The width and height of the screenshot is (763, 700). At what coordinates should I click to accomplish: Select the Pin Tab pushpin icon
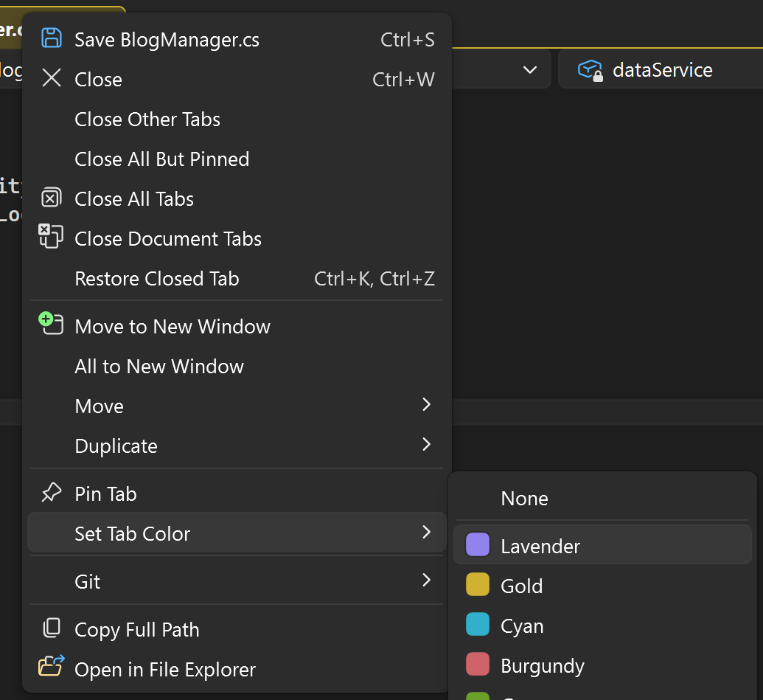coord(51,493)
